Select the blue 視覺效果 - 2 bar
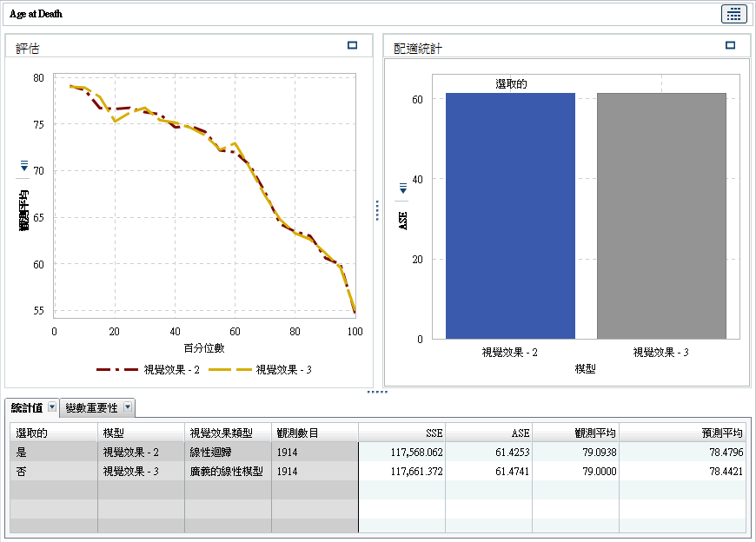Image resolution: width=756 pixels, height=542 pixels. pos(510,217)
